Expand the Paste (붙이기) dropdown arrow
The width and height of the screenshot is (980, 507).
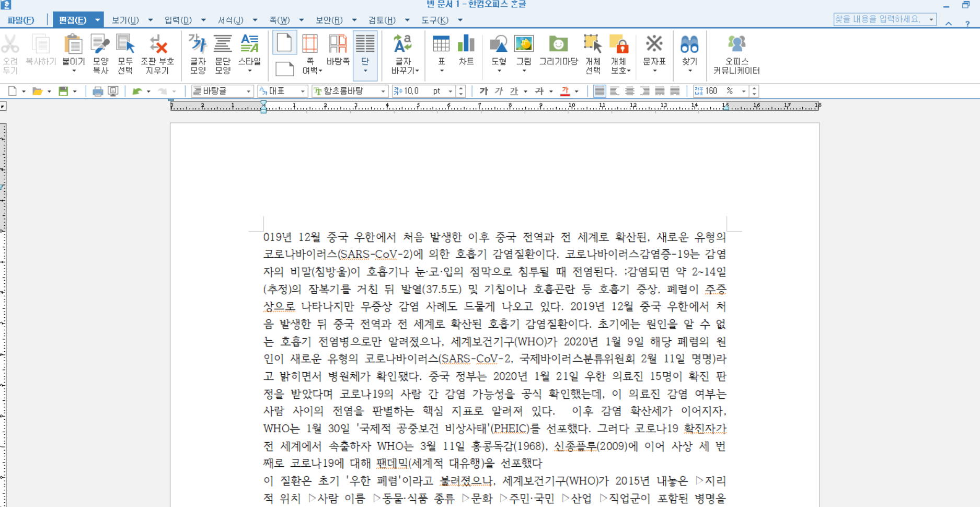(73, 71)
